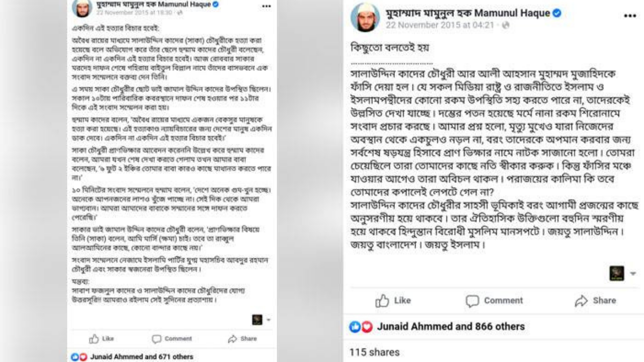Open the 22 November 2015 at 04:21 timestamp
The width and height of the screenshot is (644, 362).
pos(440,25)
